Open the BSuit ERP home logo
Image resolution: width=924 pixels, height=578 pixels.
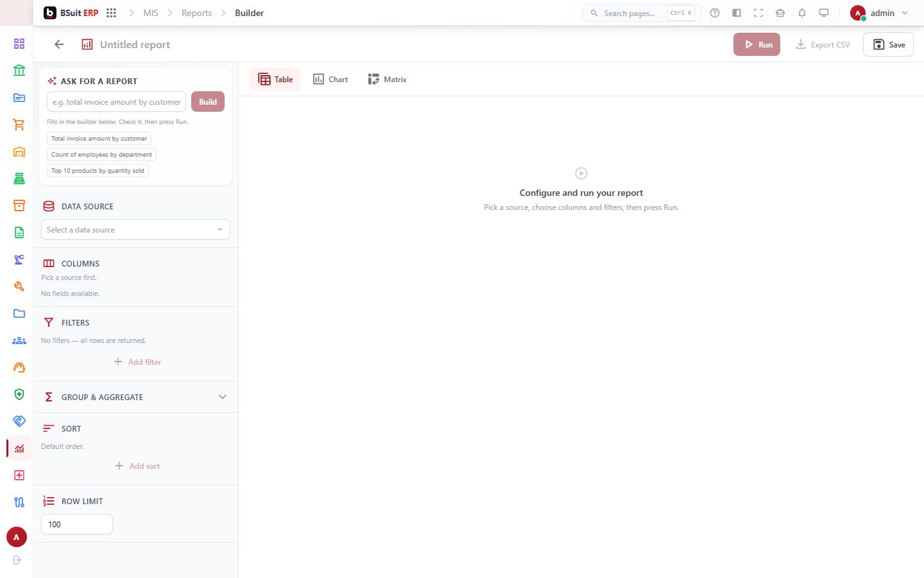pos(71,13)
